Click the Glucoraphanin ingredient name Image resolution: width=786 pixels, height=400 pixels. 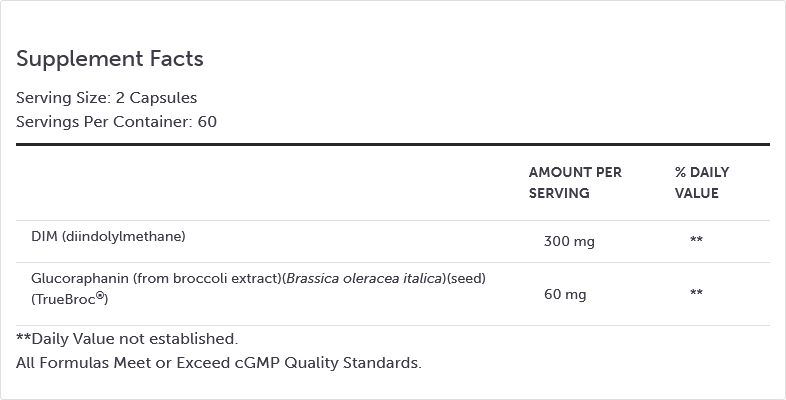[x=76, y=278]
